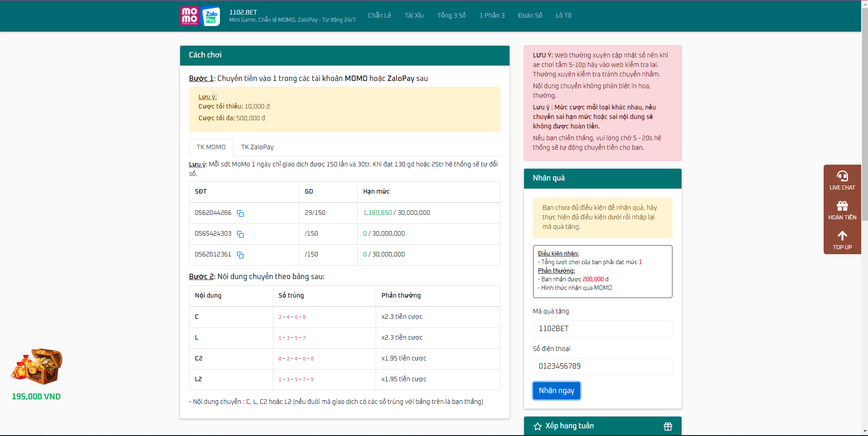868x436 pixels.
Task: Go to Tổng 3 Số game
Action: click(x=451, y=15)
